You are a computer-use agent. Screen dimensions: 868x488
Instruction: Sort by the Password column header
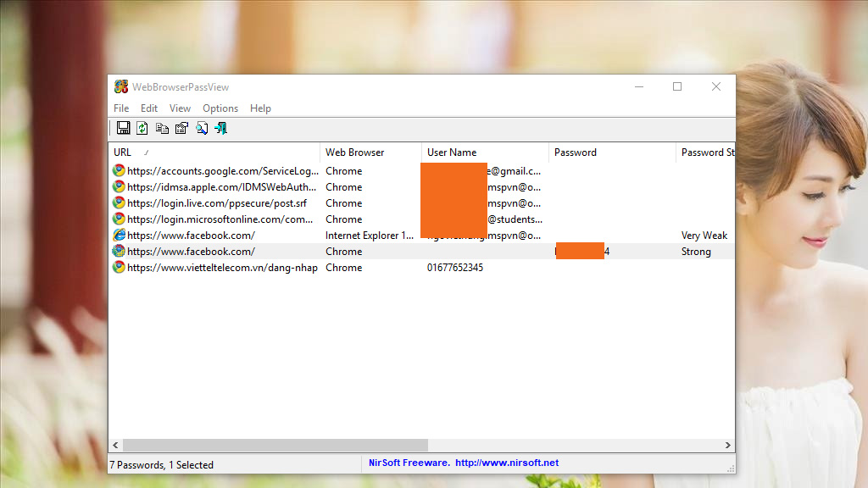(612, 152)
